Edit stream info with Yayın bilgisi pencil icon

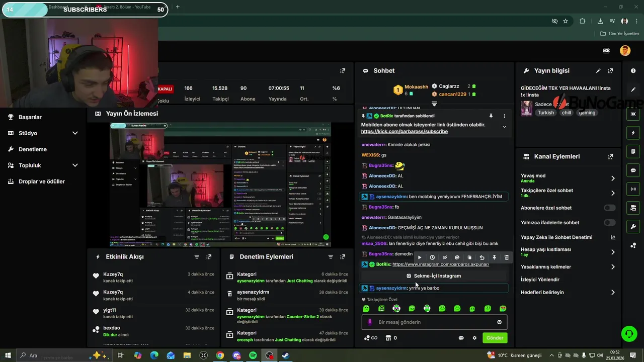tap(598, 71)
